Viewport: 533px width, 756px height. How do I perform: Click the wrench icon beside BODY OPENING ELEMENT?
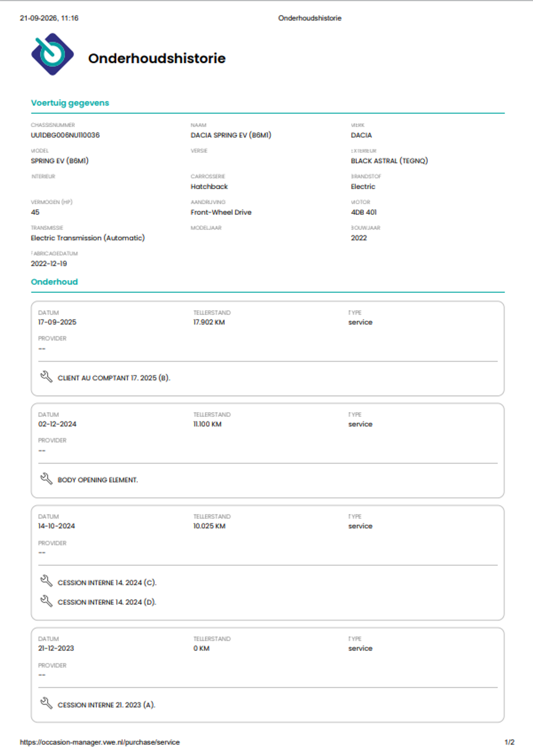tap(46, 479)
